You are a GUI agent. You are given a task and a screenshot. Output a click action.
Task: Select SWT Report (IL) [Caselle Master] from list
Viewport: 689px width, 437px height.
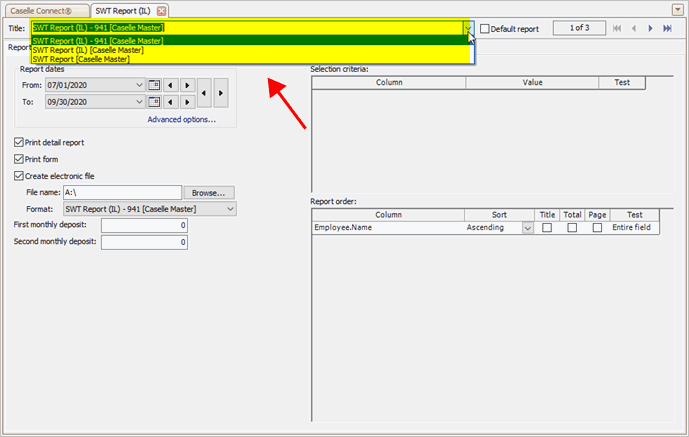pyautogui.click(x=88, y=49)
